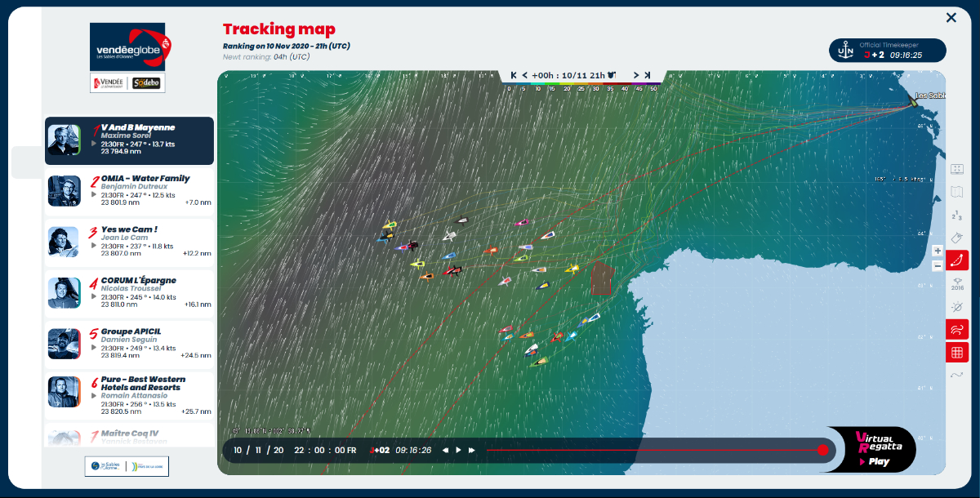Image resolution: width=980 pixels, height=498 pixels.
Task: Open the rankings icon in right toolbar
Action: coord(957,216)
